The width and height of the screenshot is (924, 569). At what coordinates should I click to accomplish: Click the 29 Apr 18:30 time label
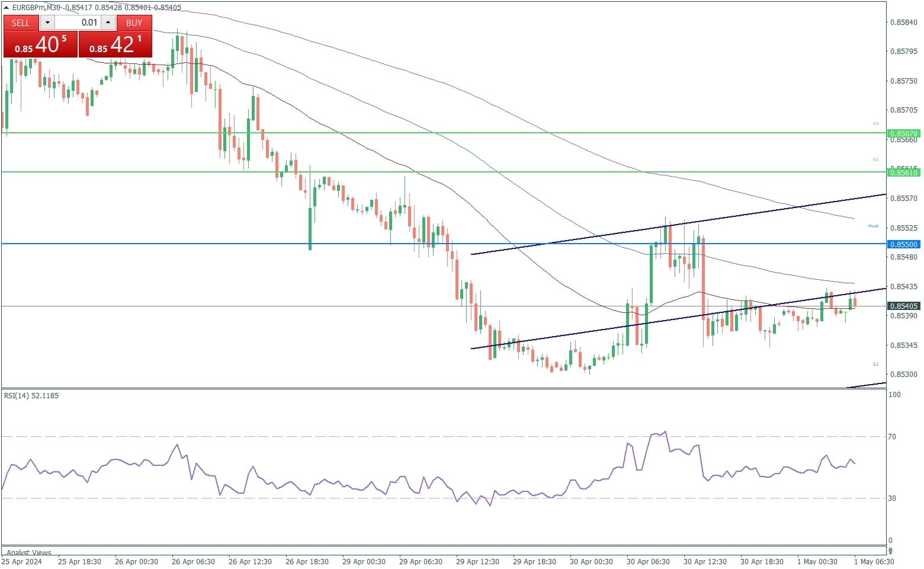tap(534, 562)
